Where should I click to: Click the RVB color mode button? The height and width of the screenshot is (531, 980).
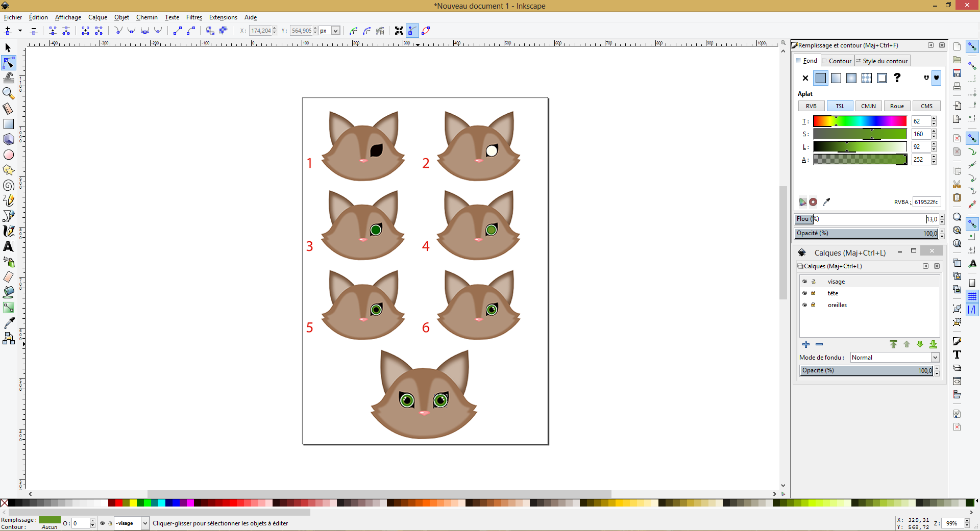click(811, 106)
